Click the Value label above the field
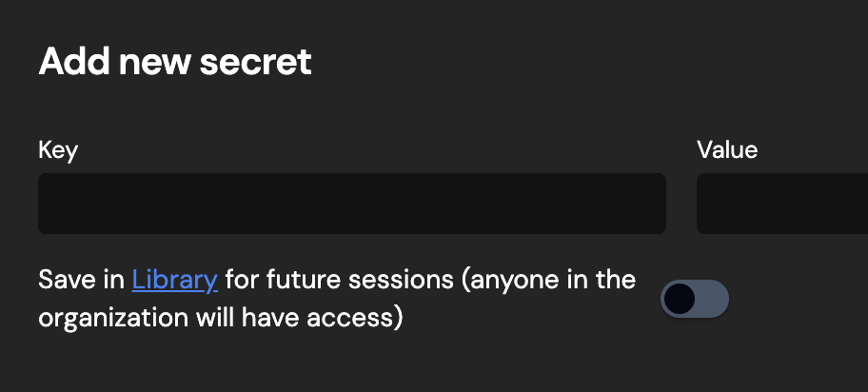The height and width of the screenshot is (392, 868). click(727, 150)
